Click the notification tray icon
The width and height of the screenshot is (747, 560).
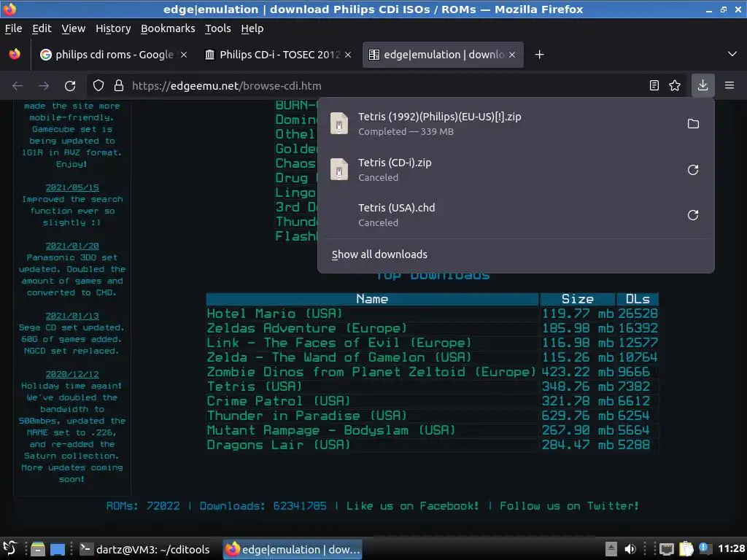click(704, 548)
